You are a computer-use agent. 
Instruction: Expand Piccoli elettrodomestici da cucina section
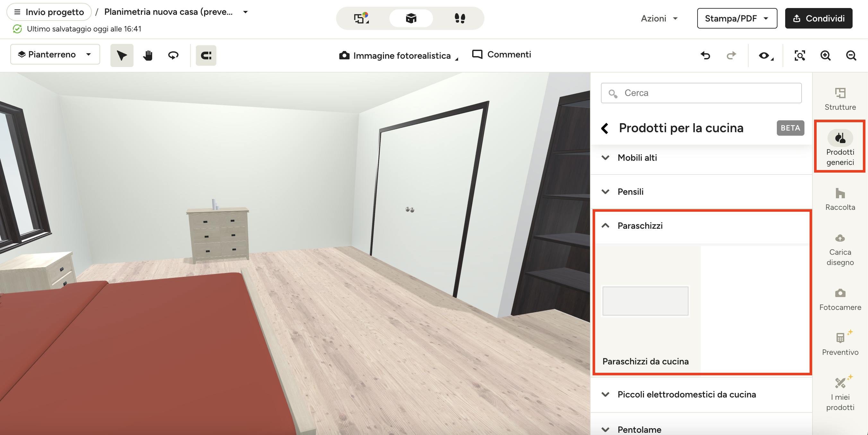[x=701, y=394]
